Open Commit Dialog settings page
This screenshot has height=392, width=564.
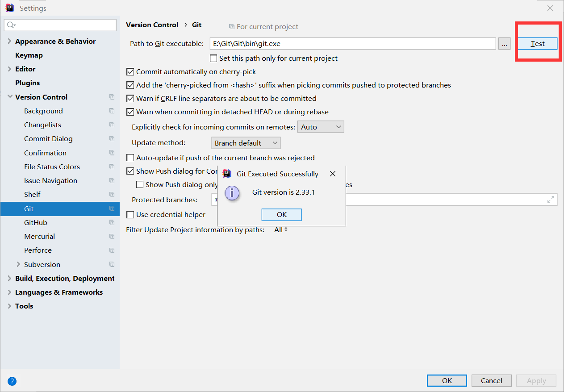tap(48, 139)
